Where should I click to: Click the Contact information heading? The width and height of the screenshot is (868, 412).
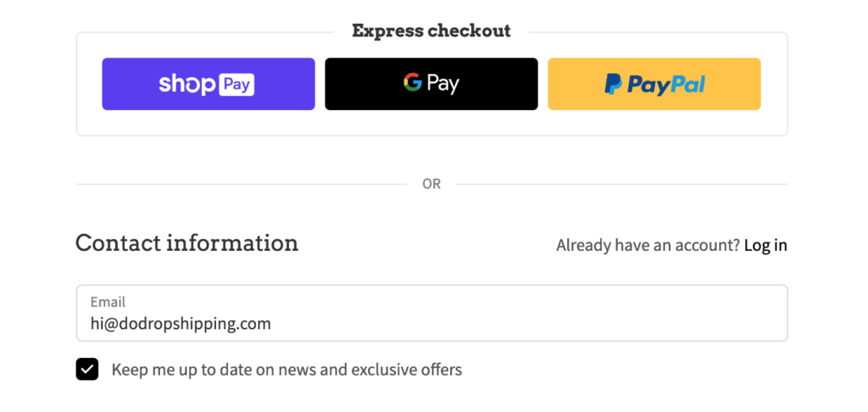[x=187, y=243]
